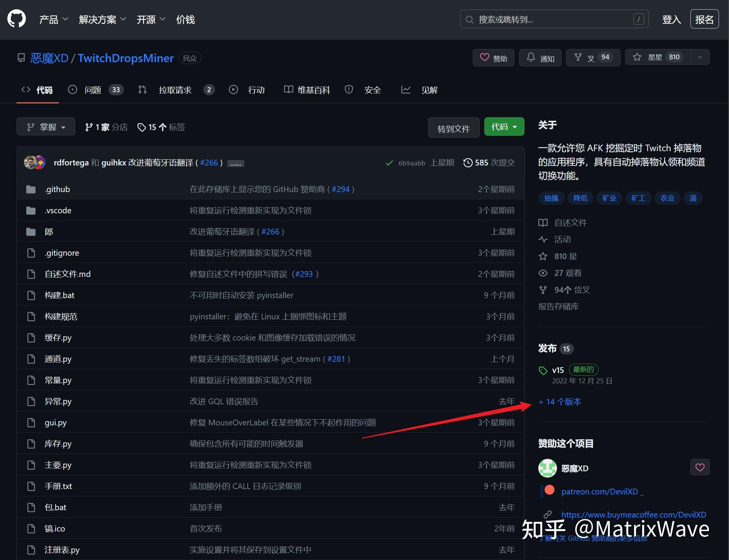This screenshot has height=560, width=729.
Task: Open the 自述文件.md file
Action: (68, 274)
